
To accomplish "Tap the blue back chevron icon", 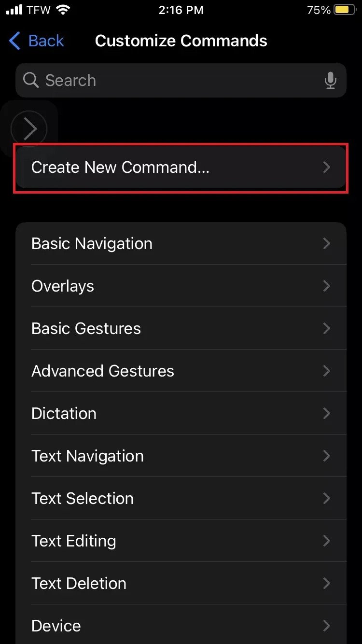I will click(15, 41).
